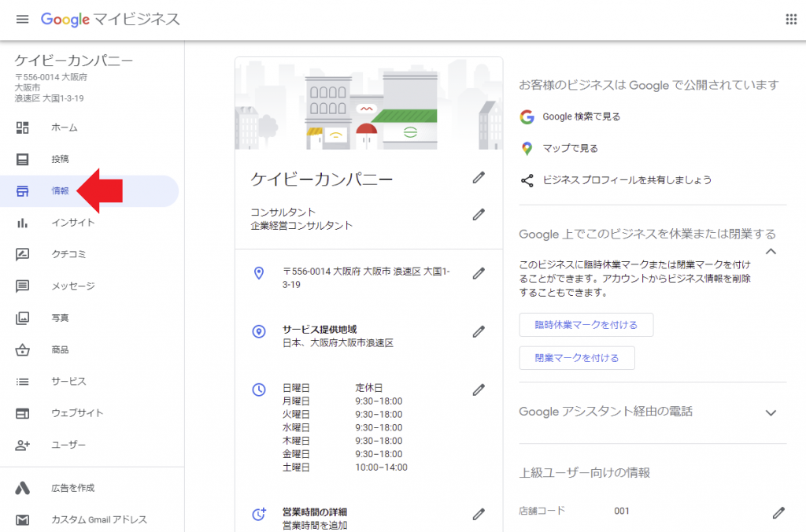Screen dimensions: 806x532
Task: Expand Google アシスタント経由の電話 section
Action: 771,412
